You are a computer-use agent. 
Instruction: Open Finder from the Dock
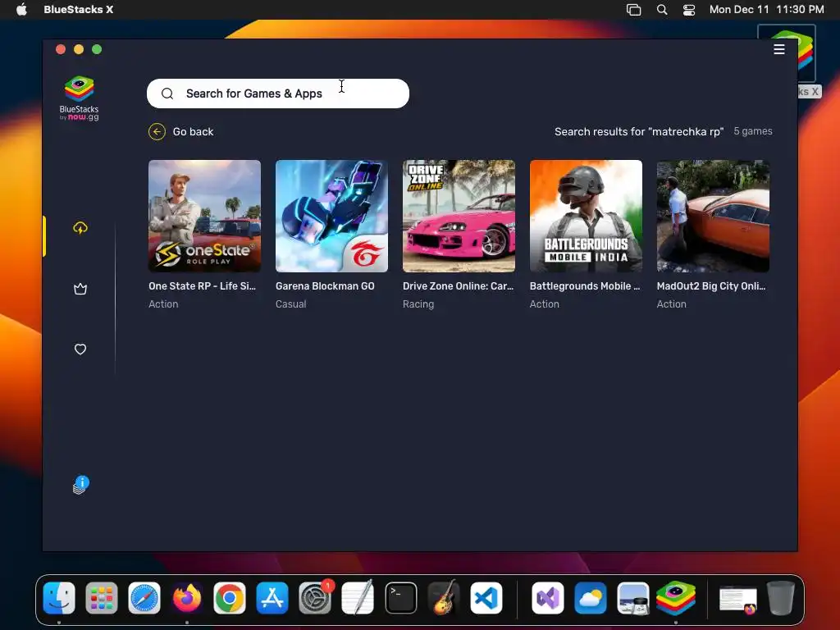click(59, 598)
